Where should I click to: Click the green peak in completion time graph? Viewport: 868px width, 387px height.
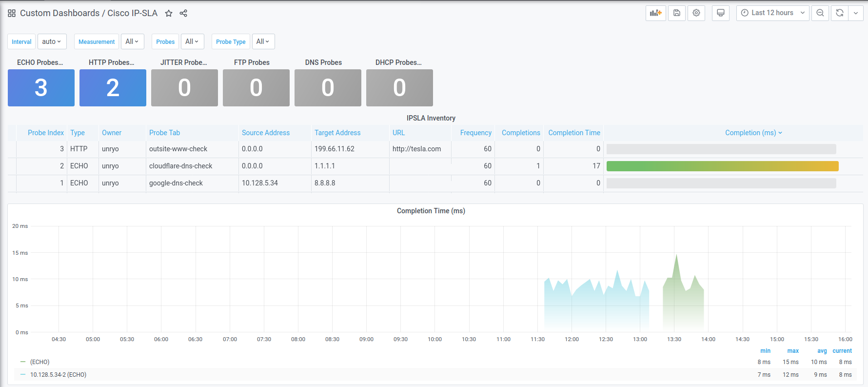(676, 256)
